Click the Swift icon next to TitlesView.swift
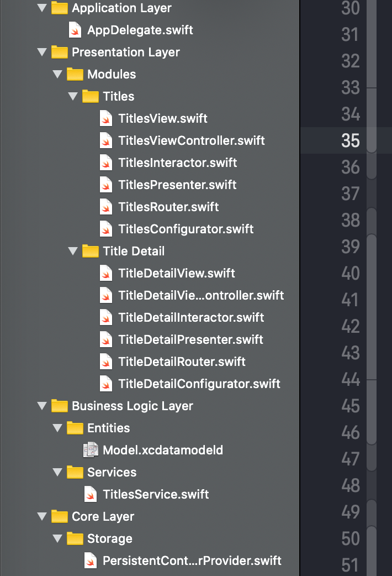 (x=105, y=118)
